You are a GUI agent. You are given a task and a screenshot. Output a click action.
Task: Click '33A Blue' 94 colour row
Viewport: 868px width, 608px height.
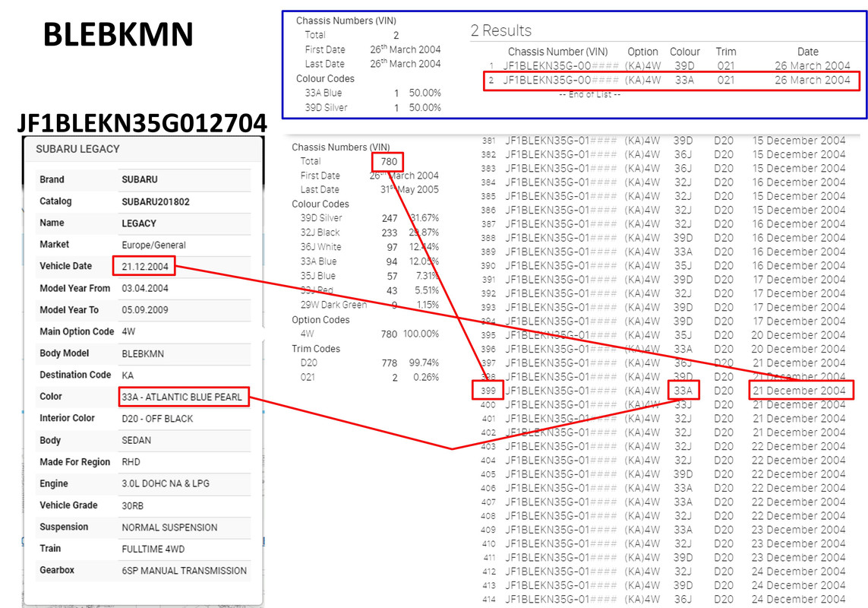click(x=369, y=261)
